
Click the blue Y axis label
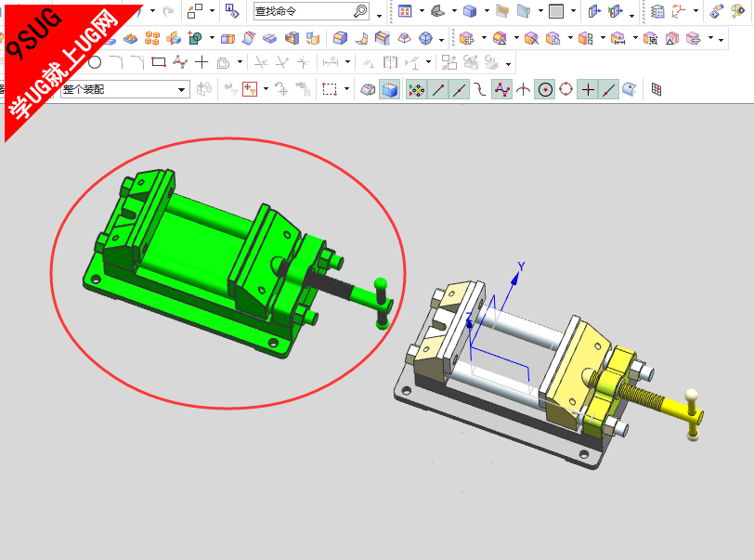521,266
